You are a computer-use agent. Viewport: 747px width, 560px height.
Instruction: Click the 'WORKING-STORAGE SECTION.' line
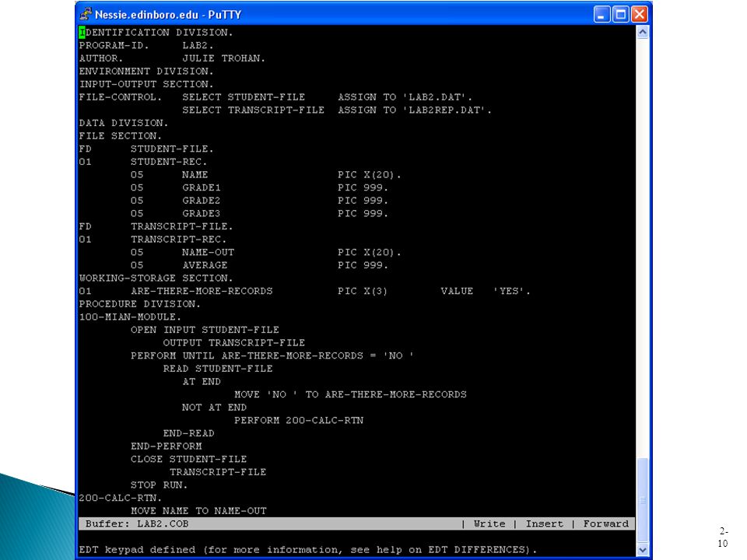point(156,278)
